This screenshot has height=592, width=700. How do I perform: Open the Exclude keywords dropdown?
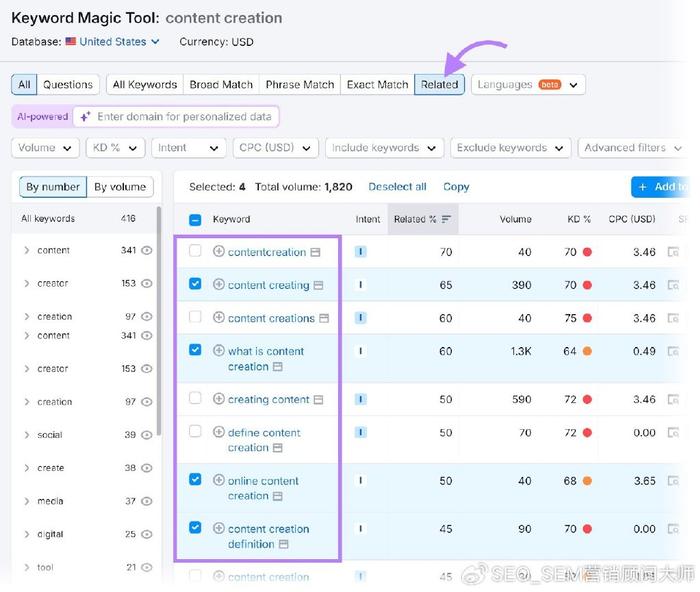(510, 148)
